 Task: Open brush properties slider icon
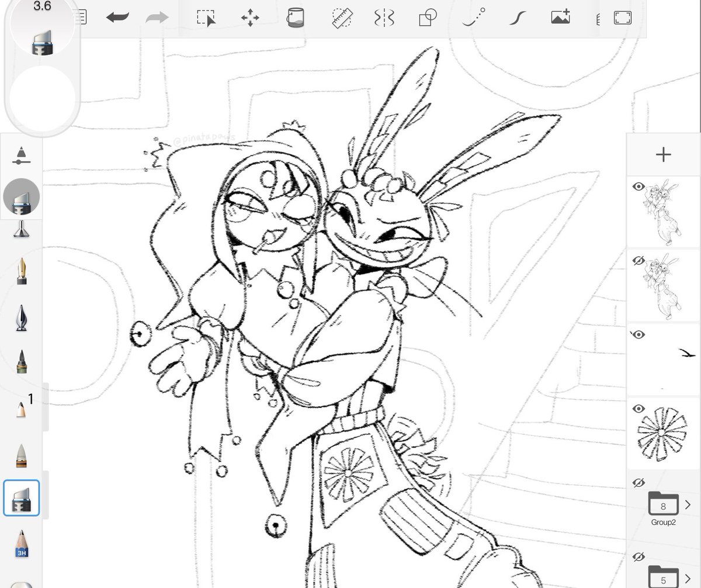(21, 155)
